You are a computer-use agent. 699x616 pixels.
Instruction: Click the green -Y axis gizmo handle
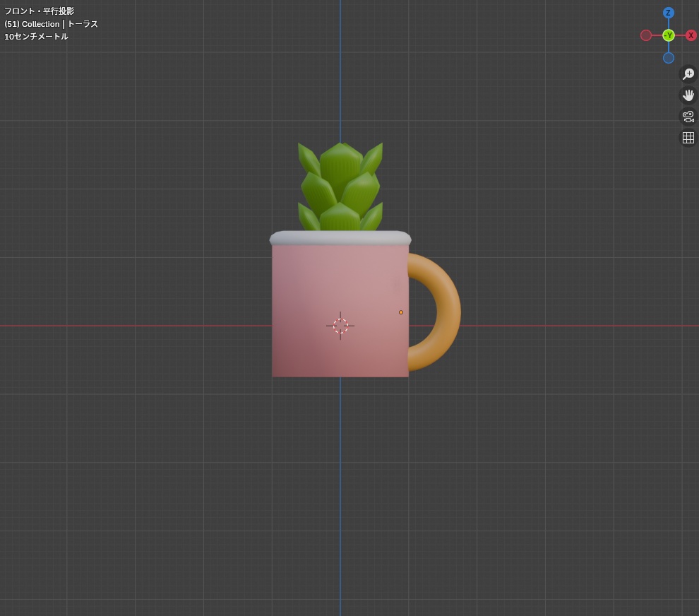click(x=668, y=35)
